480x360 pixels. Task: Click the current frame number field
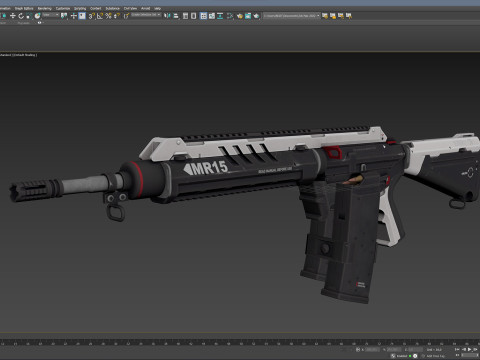(x=469, y=355)
